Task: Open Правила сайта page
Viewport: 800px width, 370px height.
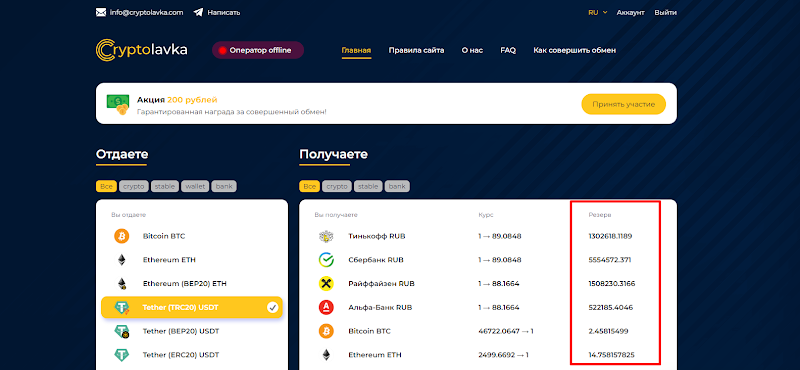Action: point(416,51)
